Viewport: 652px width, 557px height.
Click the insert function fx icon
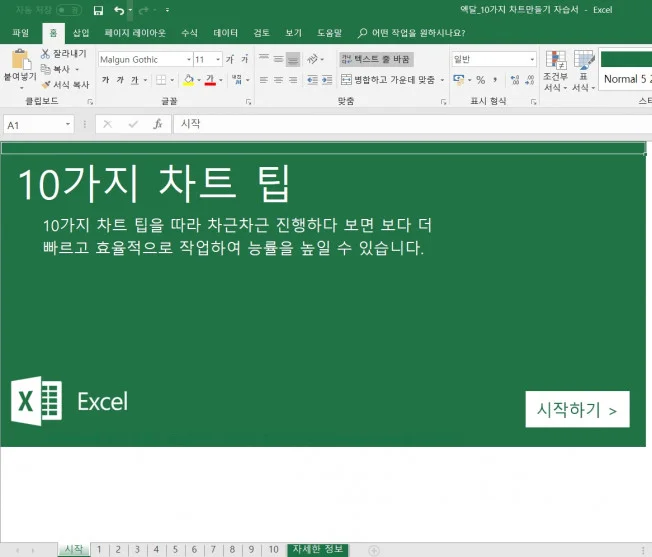point(158,124)
